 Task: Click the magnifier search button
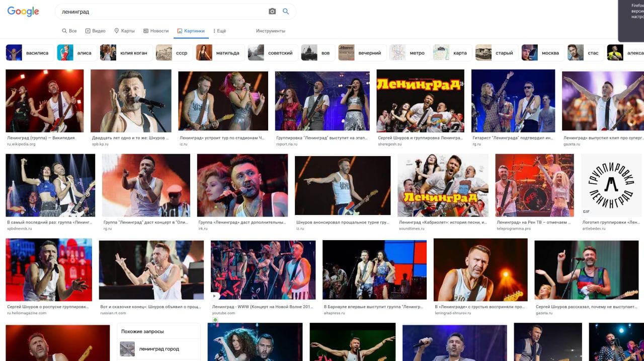pos(286,11)
